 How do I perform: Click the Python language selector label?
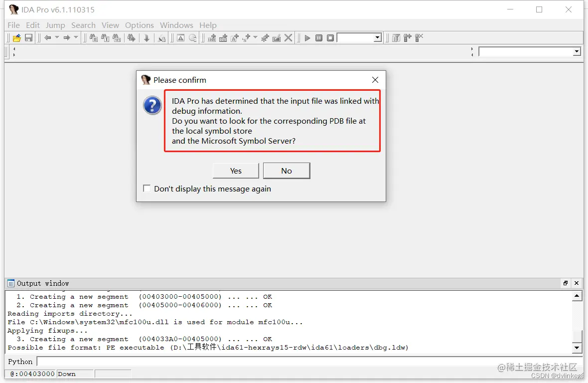tap(20, 362)
